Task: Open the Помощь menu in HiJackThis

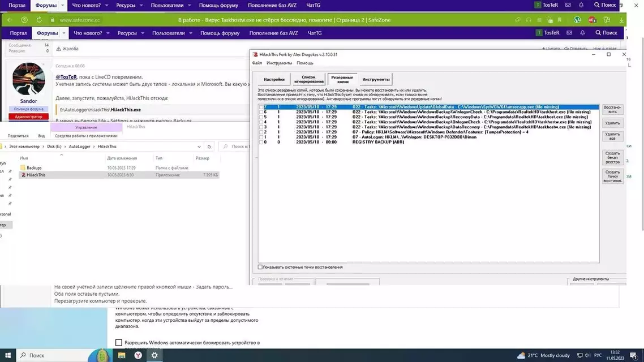Action: coord(305,63)
